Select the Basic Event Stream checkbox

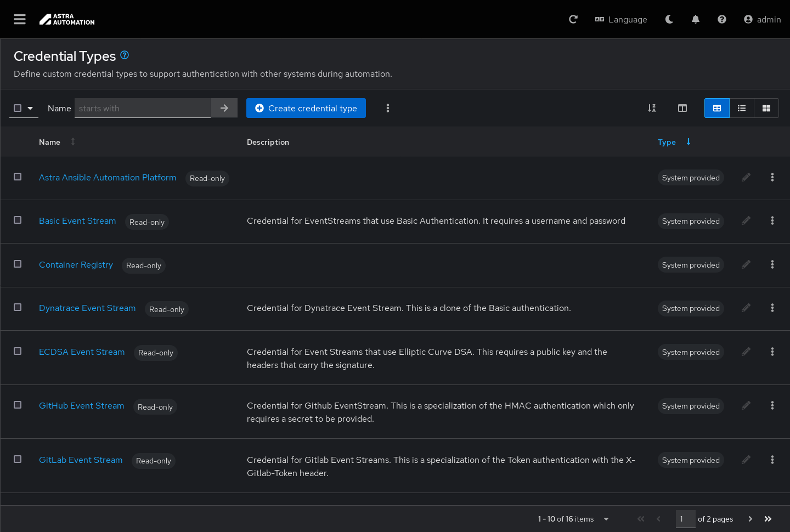[18, 220]
